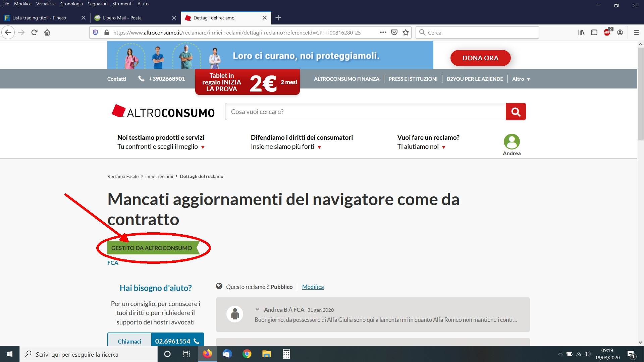Open the Visualizza menu
The image size is (644, 362).
[46, 4]
